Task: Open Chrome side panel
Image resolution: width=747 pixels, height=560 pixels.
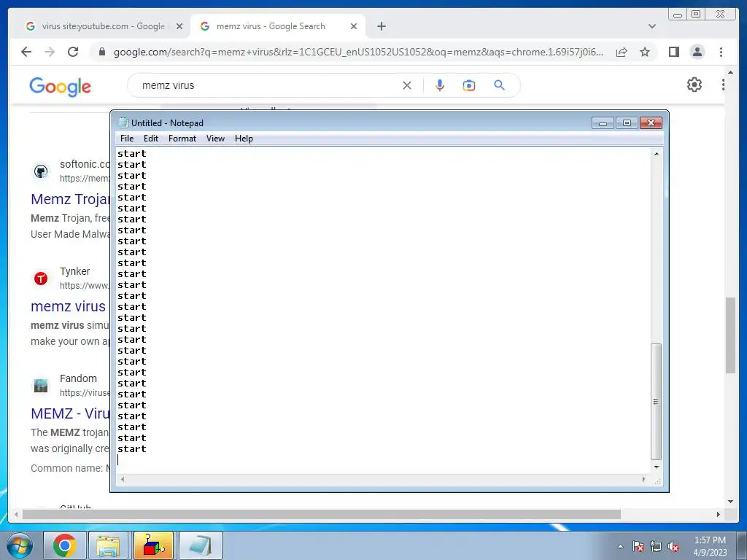Action: point(673,52)
